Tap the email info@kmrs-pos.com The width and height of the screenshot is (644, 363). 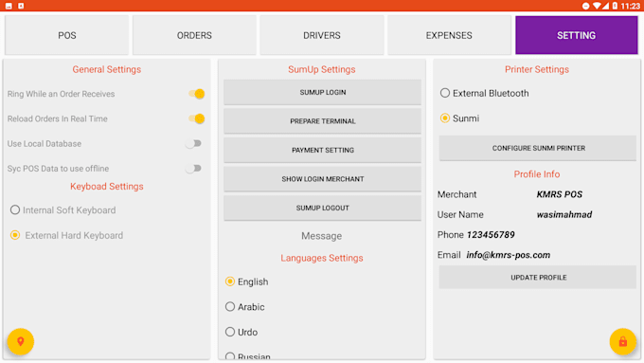(508, 255)
